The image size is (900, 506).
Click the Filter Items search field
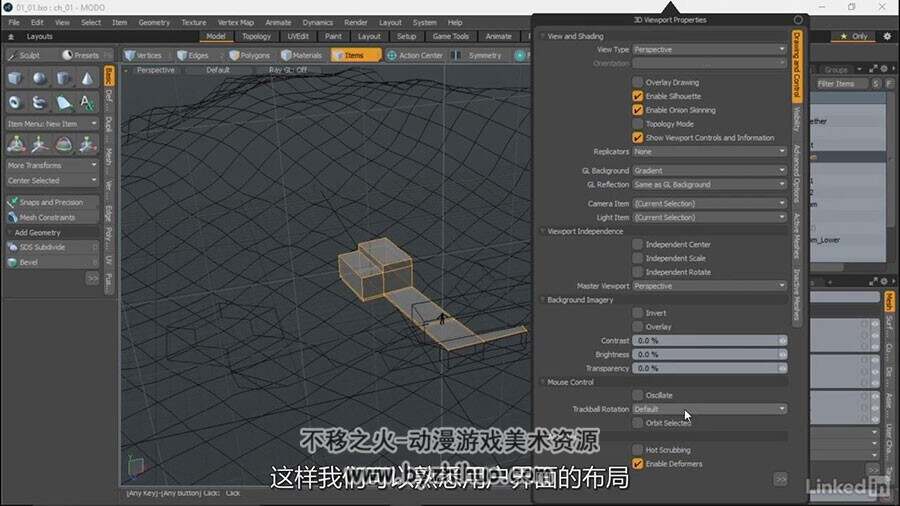(842, 84)
